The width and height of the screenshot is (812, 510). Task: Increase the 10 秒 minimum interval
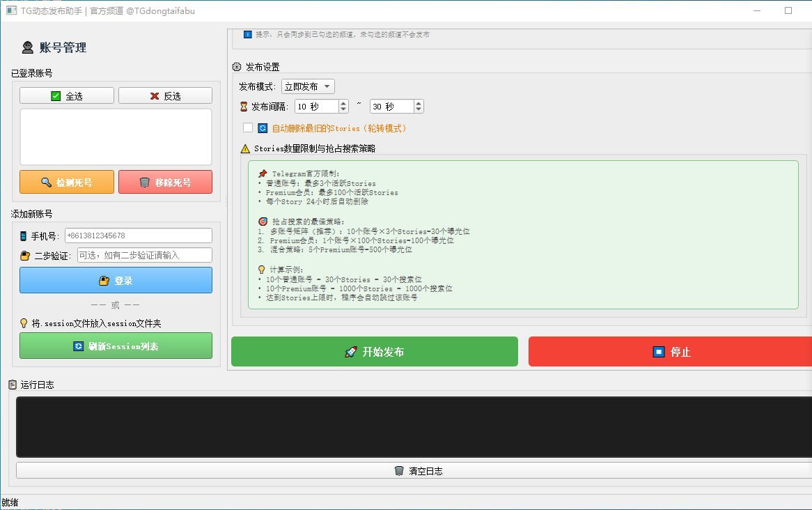pos(343,103)
